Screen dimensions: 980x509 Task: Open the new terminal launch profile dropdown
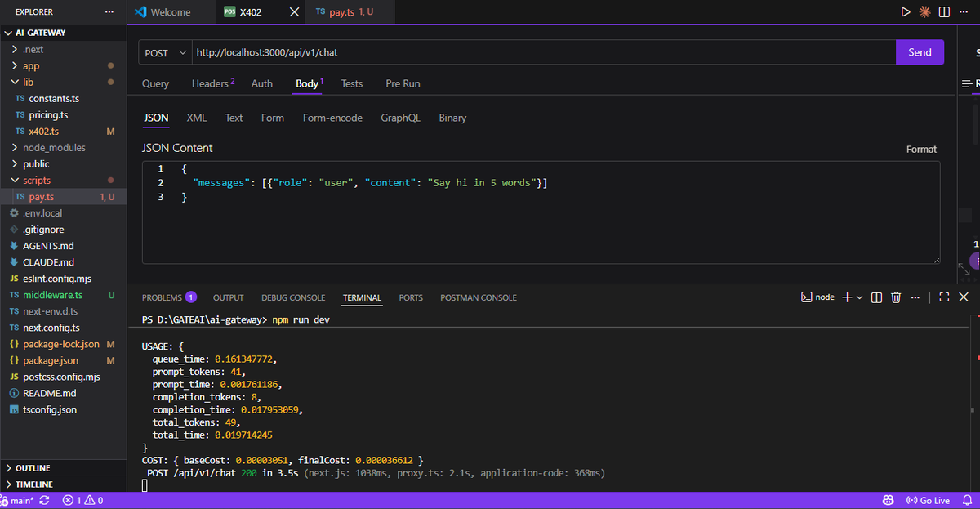click(x=859, y=297)
